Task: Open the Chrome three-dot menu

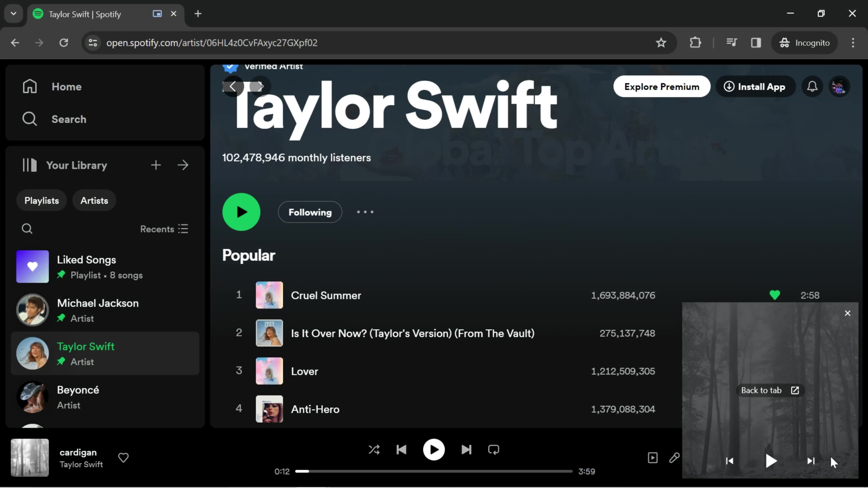Action: 853,43
